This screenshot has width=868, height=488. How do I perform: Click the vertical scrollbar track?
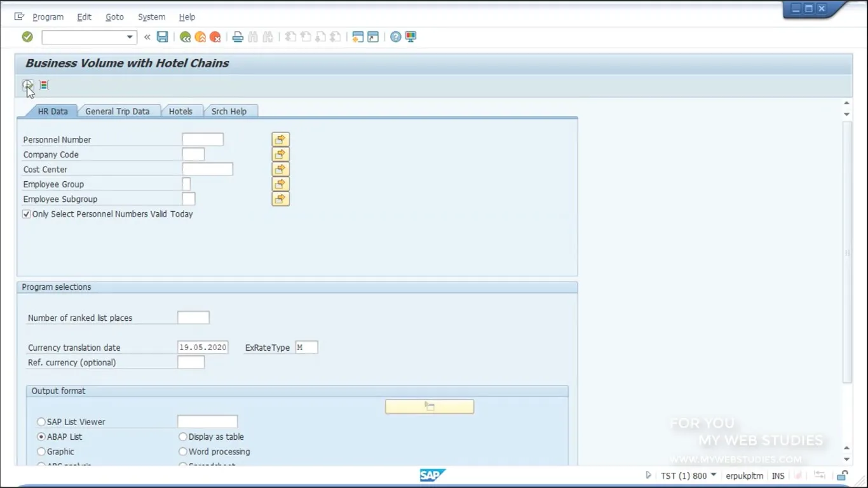point(846,252)
